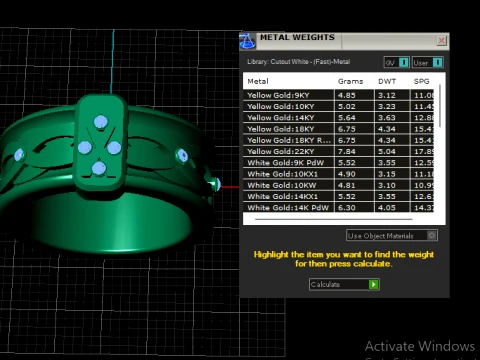Screen dimensions: 480x360
Task: Enable Use Object Materials option
Action: point(392,236)
